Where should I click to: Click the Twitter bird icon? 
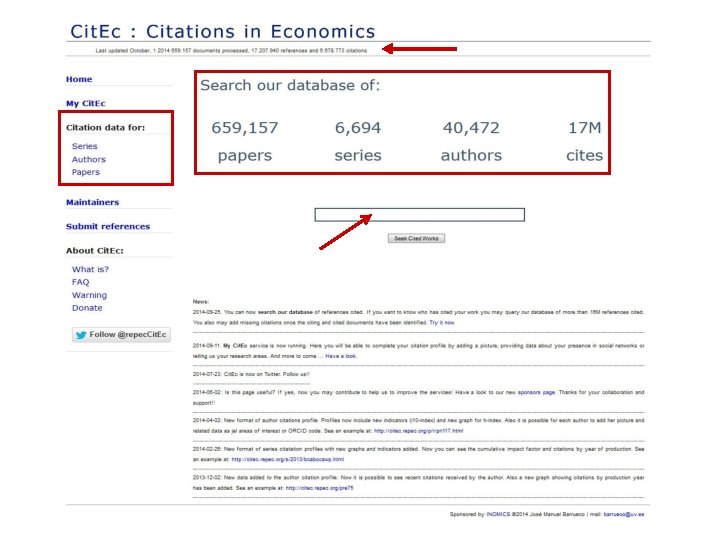point(81,335)
